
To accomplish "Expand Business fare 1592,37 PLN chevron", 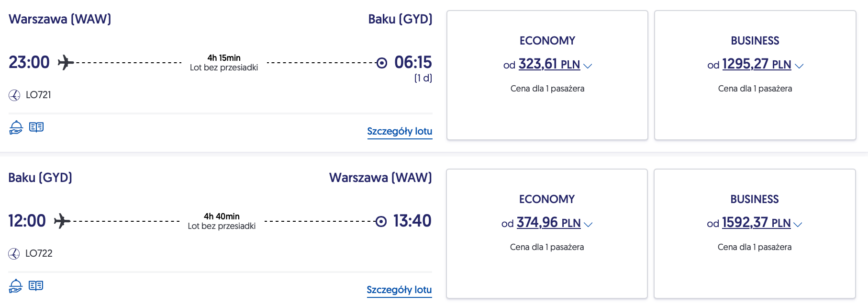I will (798, 224).
